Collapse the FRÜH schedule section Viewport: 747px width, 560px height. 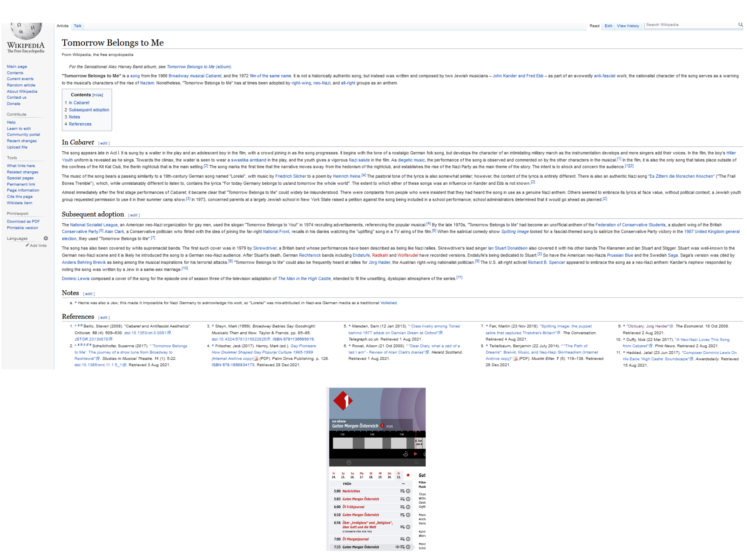point(403,484)
